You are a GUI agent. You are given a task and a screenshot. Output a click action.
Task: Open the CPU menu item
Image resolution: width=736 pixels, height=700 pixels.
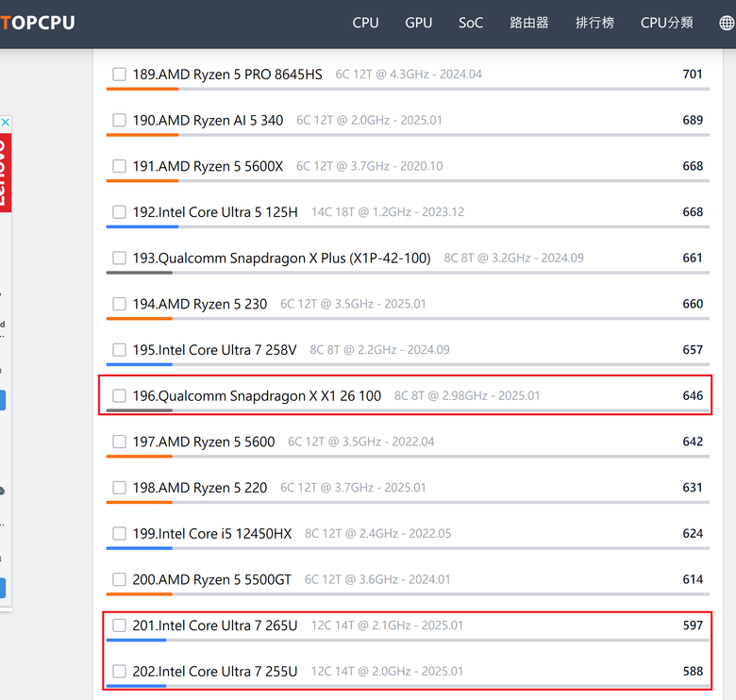[x=365, y=23]
